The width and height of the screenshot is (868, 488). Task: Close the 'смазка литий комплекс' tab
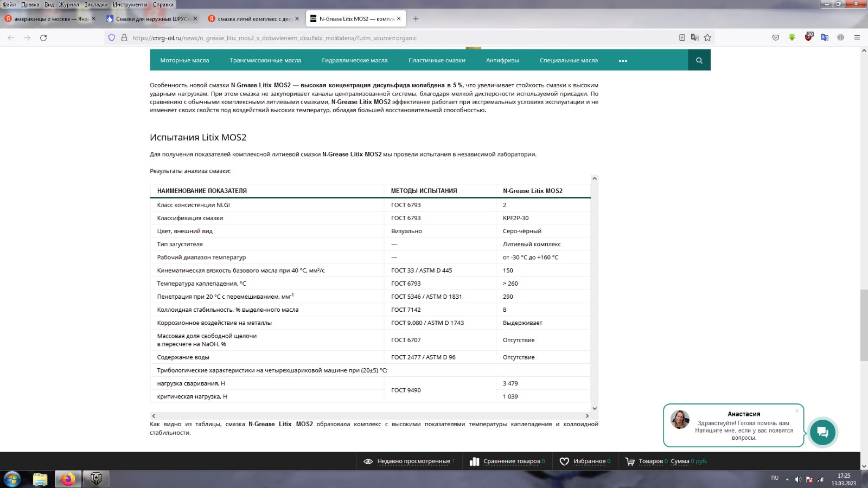[297, 18]
